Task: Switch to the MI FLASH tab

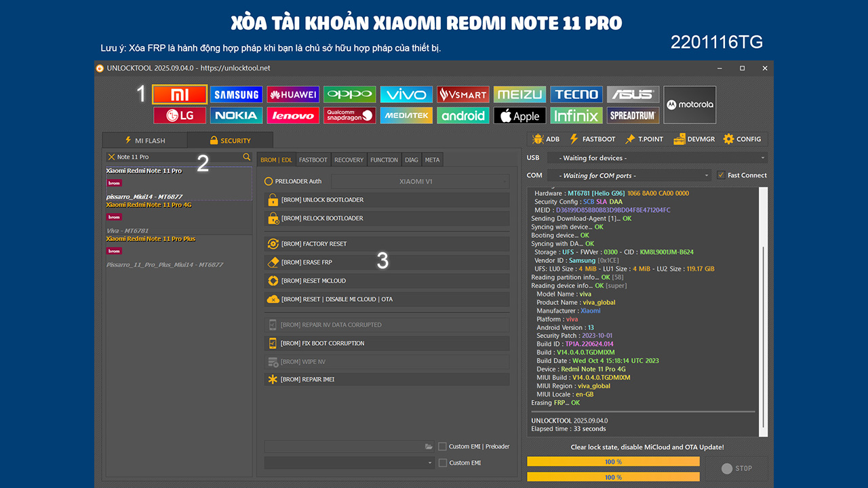Action: (144, 140)
